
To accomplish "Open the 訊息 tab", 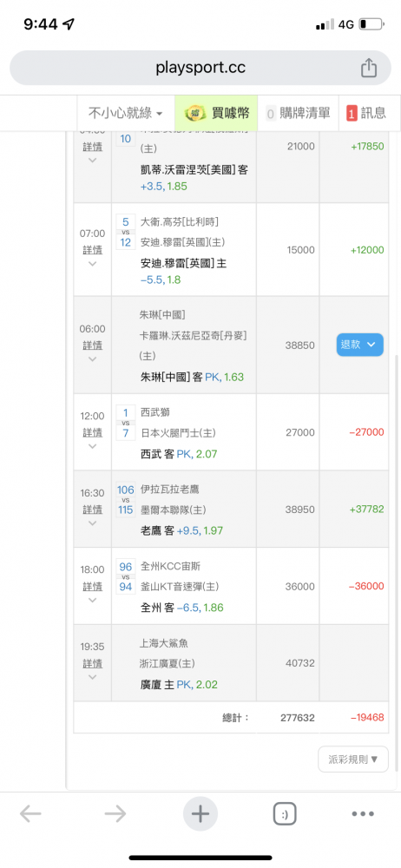I will click(366, 113).
